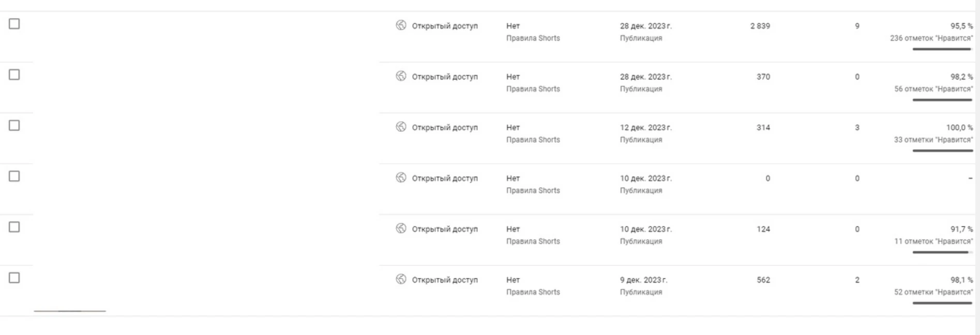Toggle the checkbox for the 124 views video
The width and height of the screenshot is (980, 335).
point(14,227)
